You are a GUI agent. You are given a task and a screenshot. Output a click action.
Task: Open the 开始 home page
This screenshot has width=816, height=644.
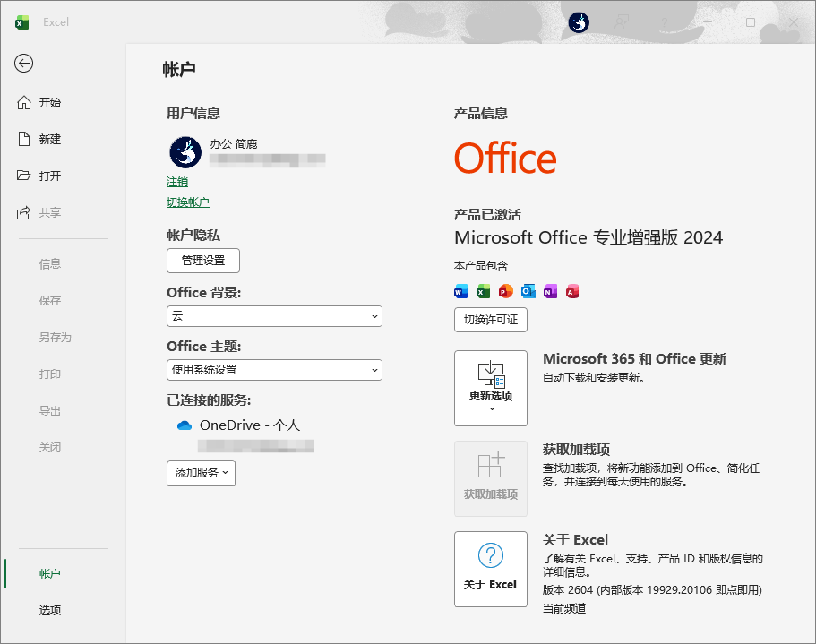50,102
